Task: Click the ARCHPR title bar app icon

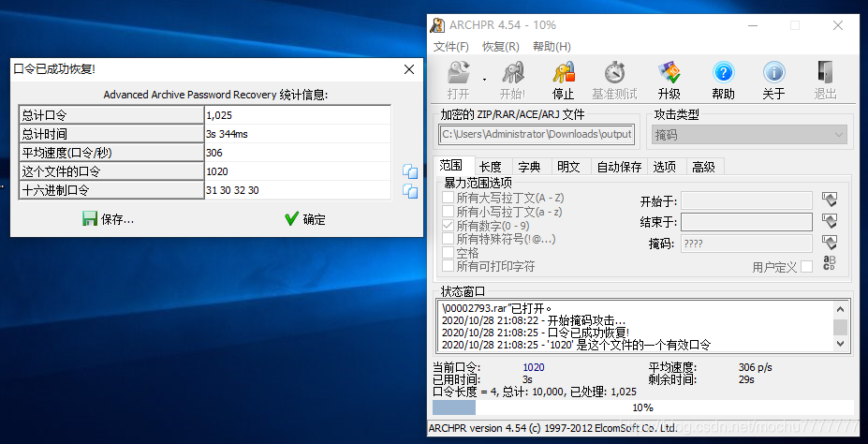Action: pos(438,25)
